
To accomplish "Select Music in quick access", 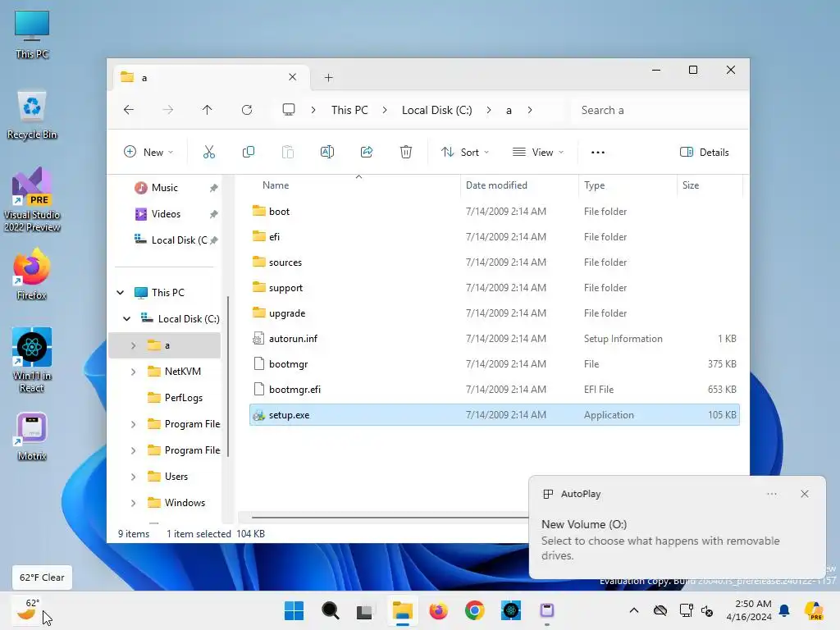I will pyautogui.click(x=164, y=188).
